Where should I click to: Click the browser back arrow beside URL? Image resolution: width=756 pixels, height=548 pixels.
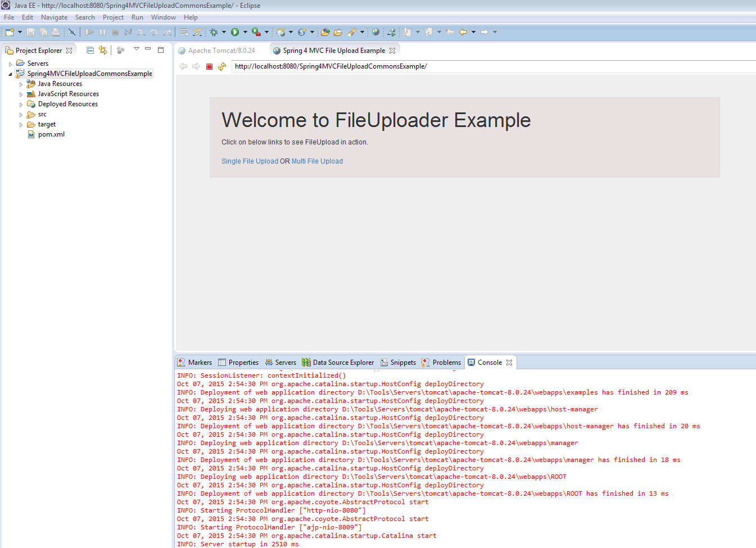[183, 66]
